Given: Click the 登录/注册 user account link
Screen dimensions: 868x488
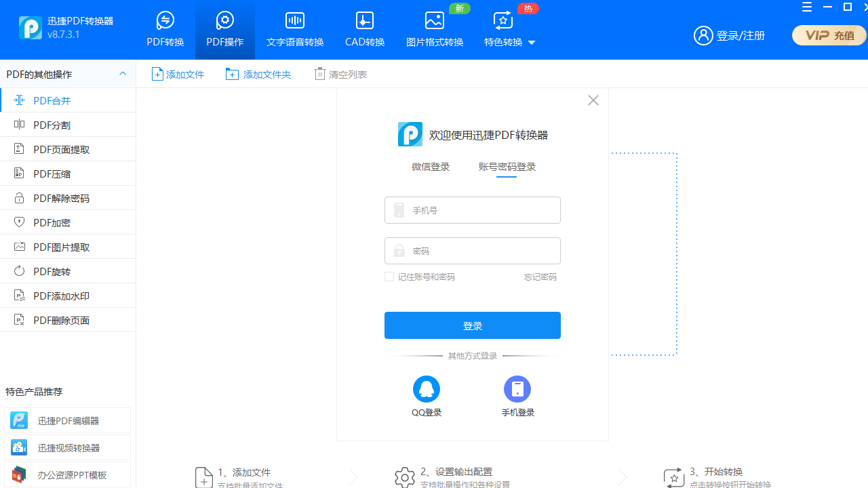Looking at the screenshot, I should (x=730, y=35).
